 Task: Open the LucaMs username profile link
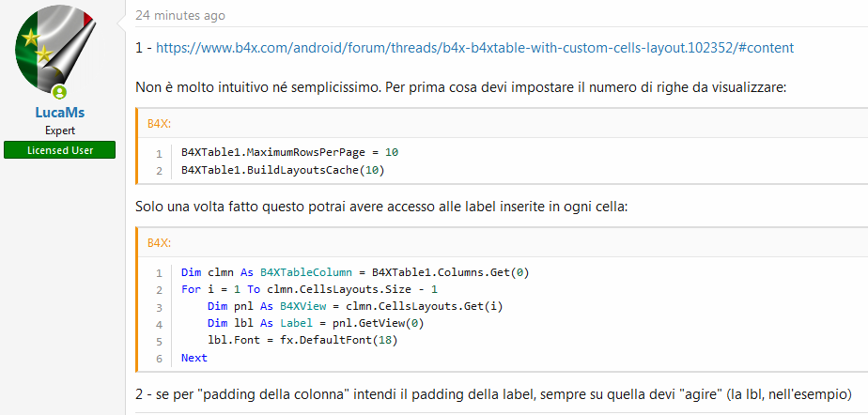59,113
